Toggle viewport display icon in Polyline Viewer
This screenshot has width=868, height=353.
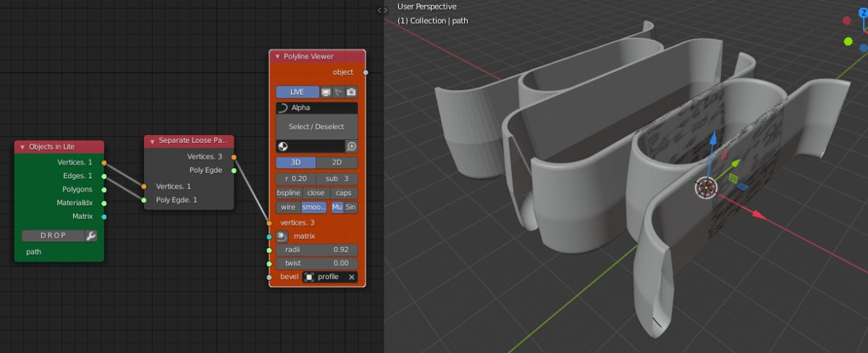point(326,92)
